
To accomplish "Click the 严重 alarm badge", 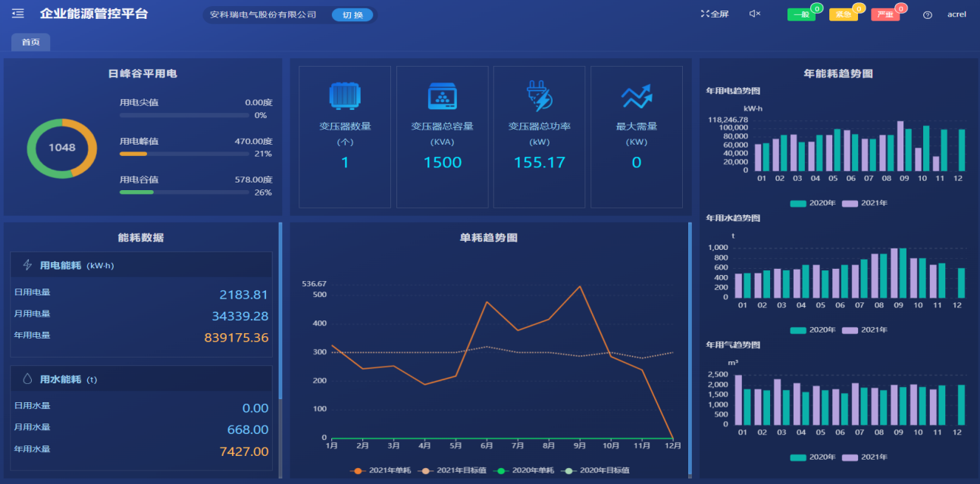I will [885, 13].
